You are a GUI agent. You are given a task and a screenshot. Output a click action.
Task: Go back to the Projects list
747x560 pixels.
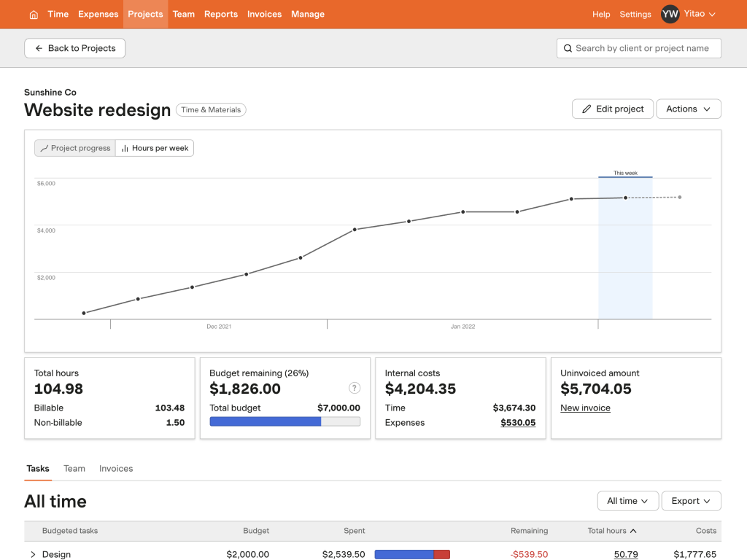coord(74,48)
